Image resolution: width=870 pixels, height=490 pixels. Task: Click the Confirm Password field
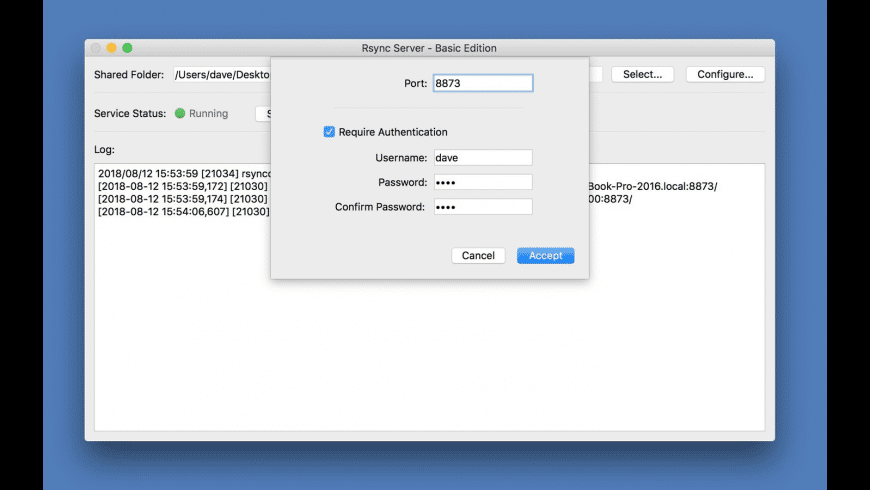click(483, 206)
